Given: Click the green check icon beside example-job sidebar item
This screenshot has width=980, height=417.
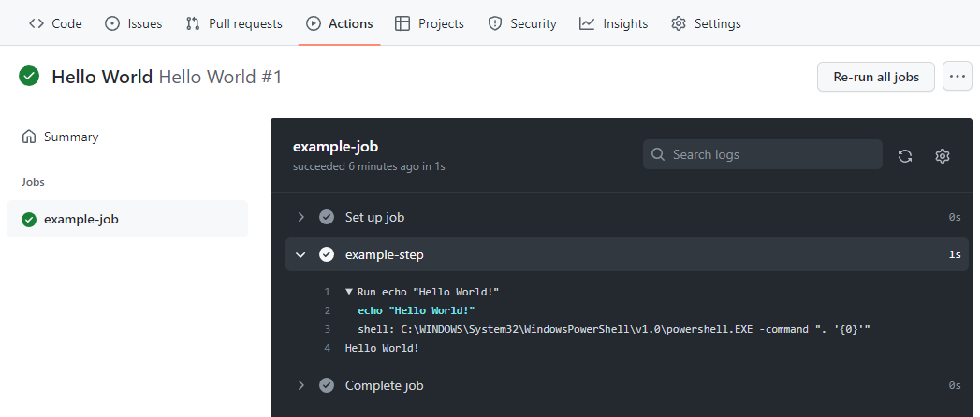Looking at the screenshot, I should point(29,220).
